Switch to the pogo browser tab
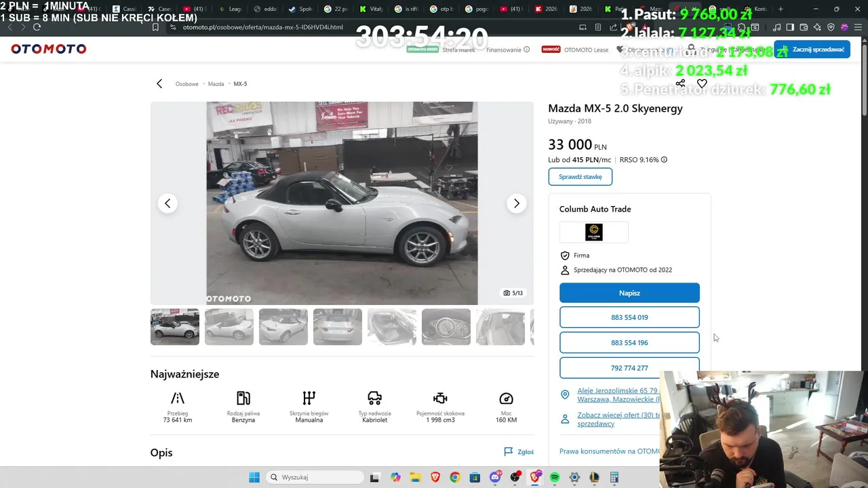868x488 pixels. [478, 9]
